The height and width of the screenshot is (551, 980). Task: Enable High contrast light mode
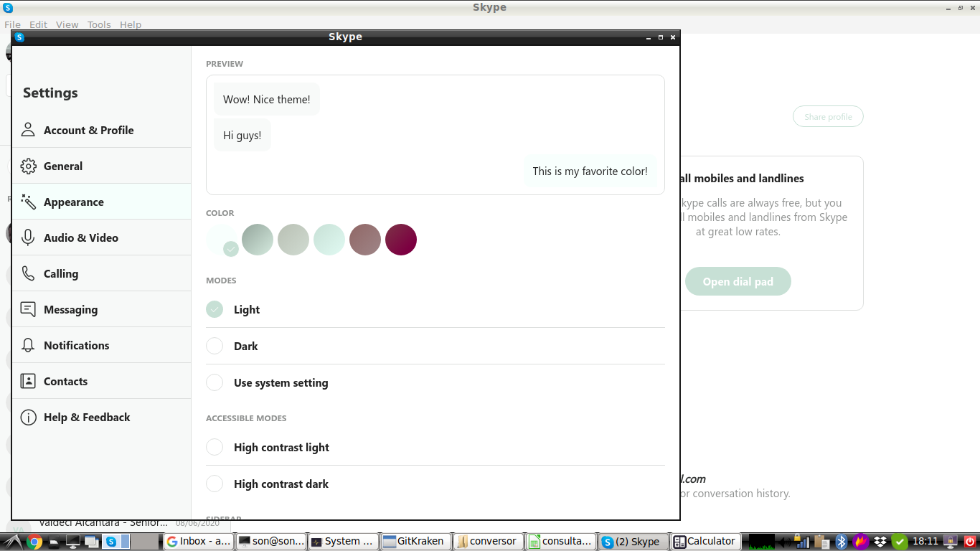pyautogui.click(x=215, y=447)
